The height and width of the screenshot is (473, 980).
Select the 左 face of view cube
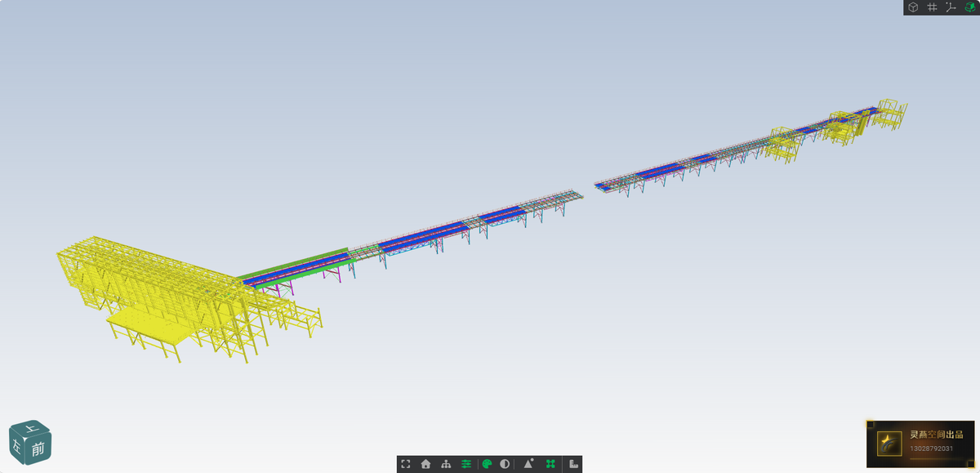click(x=17, y=448)
